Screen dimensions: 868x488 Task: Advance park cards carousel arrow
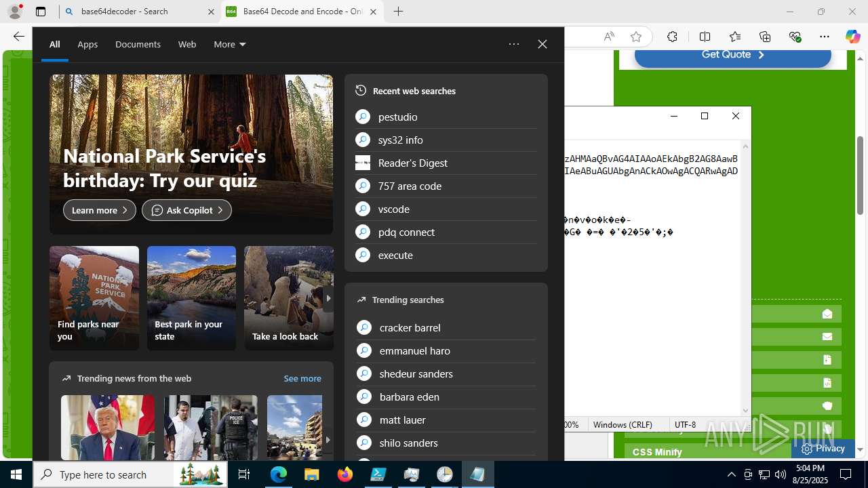click(x=328, y=298)
